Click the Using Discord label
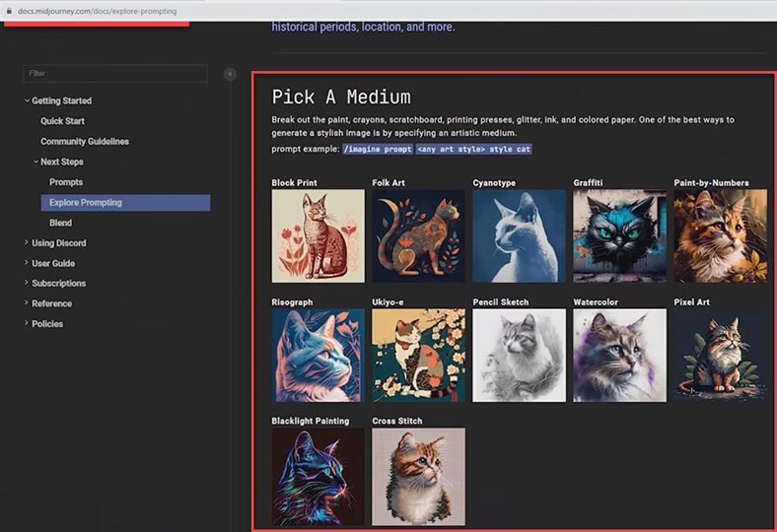Image resolution: width=777 pixels, height=532 pixels. (59, 243)
